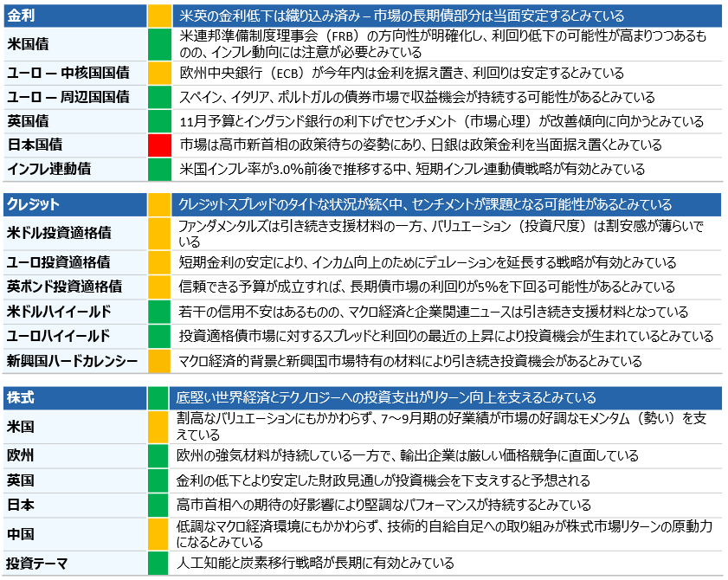Click the green indicator beside 米国債
Screen dimensions: 728x580
coord(160,44)
